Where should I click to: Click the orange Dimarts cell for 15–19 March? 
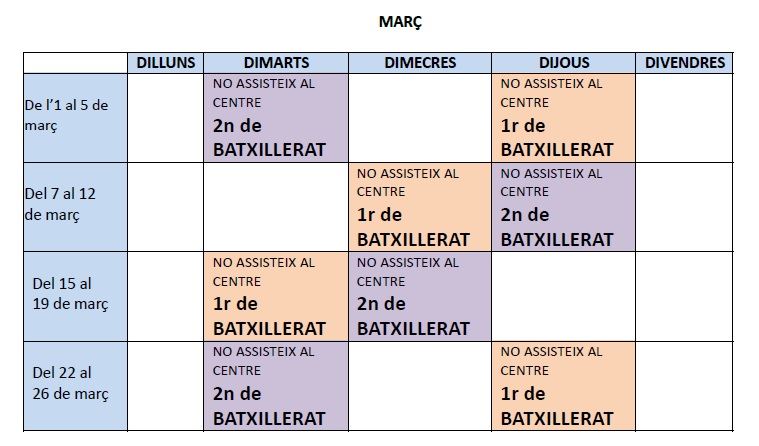(276, 295)
